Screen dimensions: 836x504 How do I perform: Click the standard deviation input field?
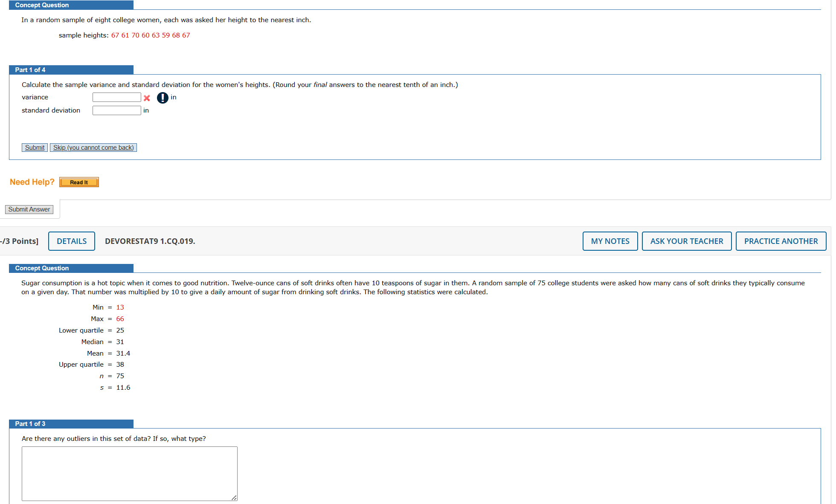(x=116, y=110)
